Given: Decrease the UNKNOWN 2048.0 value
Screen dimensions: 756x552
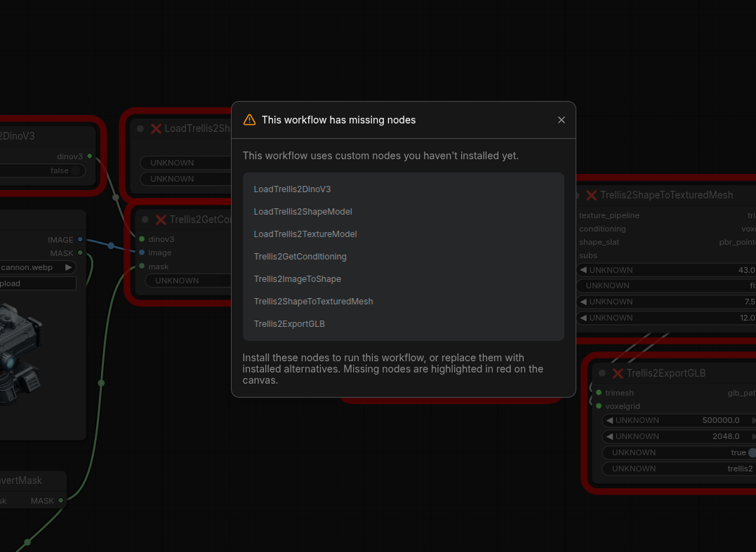Looking at the screenshot, I should [x=610, y=436].
